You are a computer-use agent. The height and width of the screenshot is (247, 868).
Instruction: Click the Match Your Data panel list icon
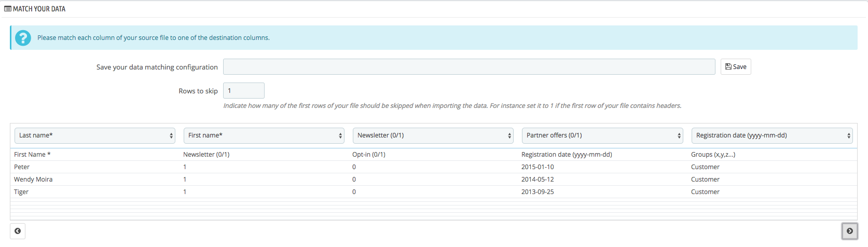[8, 9]
